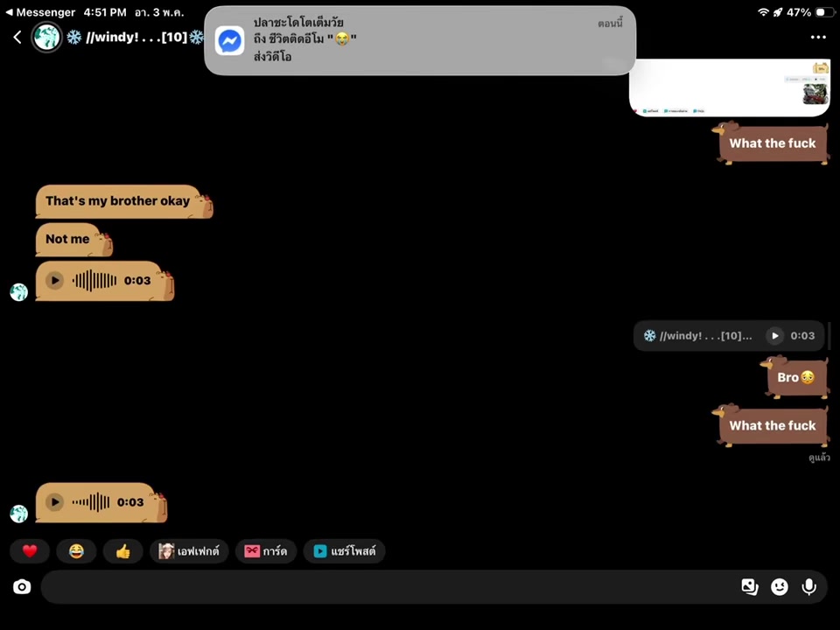Open the photo gallery picker icon
This screenshot has width=840, height=630.
click(x=750, y=586)
